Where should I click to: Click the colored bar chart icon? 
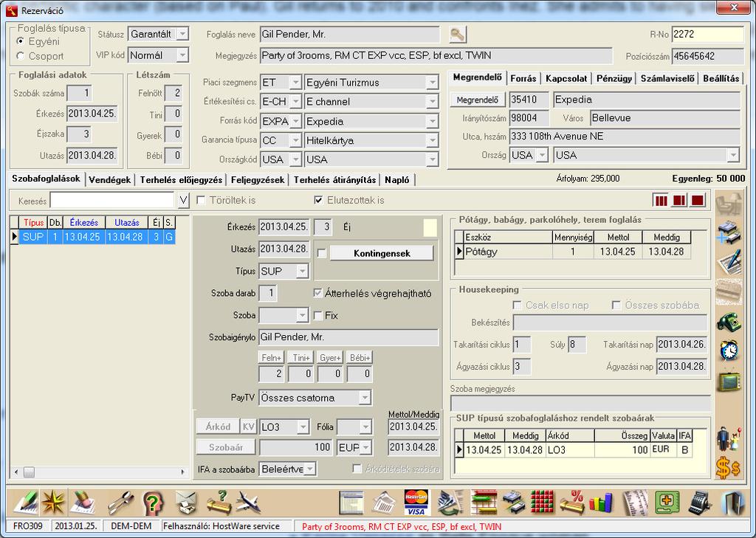[x=601, y=503]
